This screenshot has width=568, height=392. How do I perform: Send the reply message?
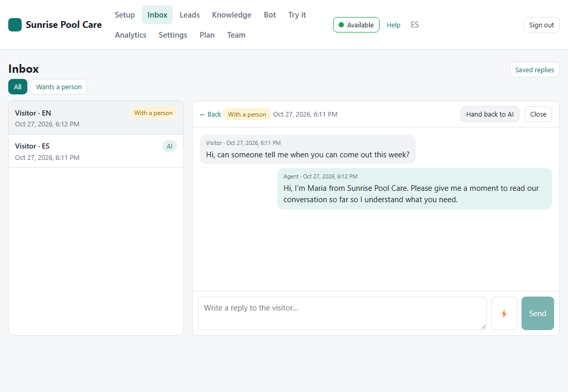coord(538,314)
